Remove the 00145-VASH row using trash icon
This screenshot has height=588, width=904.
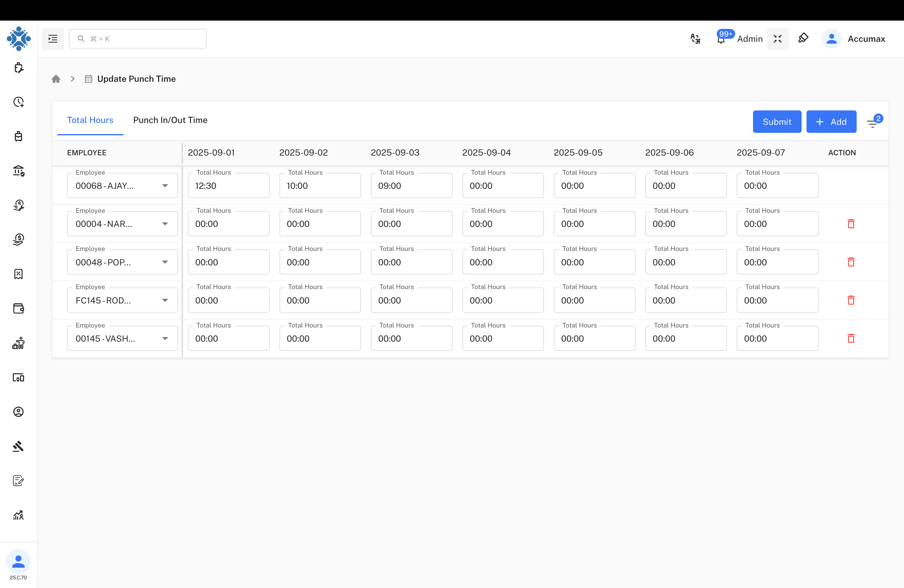point(851,338)
